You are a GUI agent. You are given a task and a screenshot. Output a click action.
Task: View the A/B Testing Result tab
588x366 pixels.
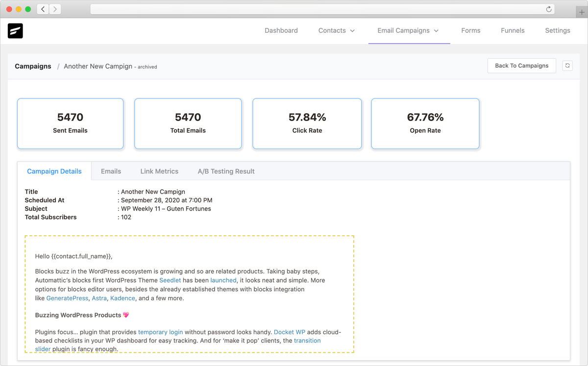click(x=226, y=171)
